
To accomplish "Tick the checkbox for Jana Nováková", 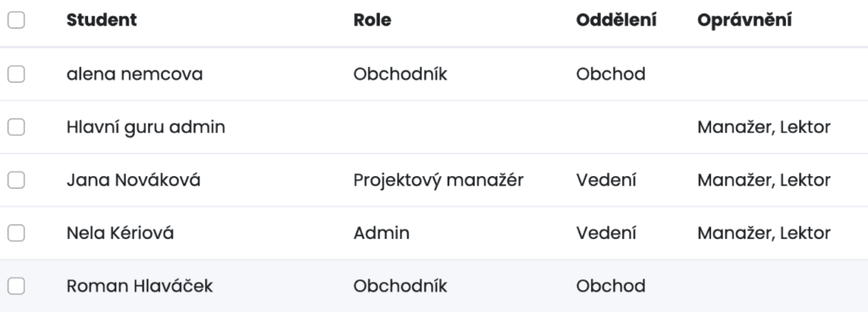I will pyautogui.click(x=16, y=180).
